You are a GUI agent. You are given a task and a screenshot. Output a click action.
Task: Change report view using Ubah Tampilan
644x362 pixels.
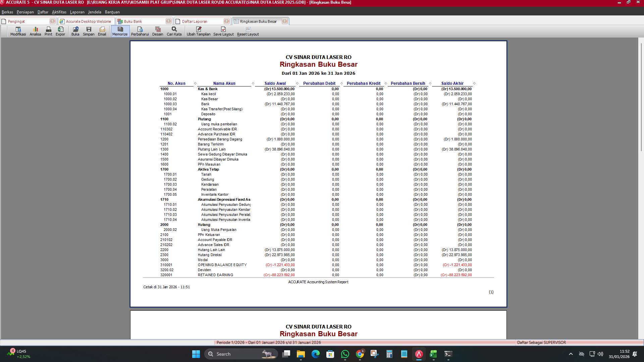(199, 31)
